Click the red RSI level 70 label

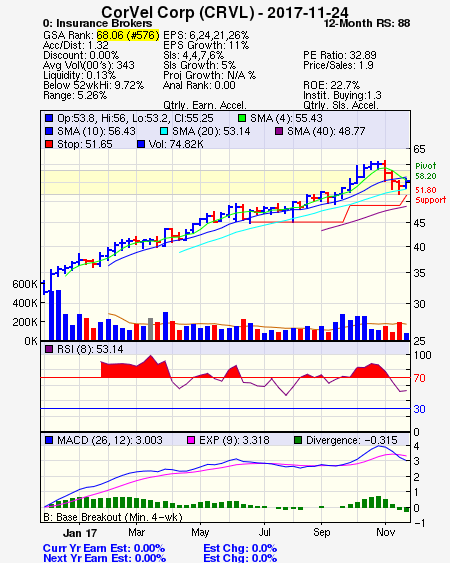click(x=419, y=378)
